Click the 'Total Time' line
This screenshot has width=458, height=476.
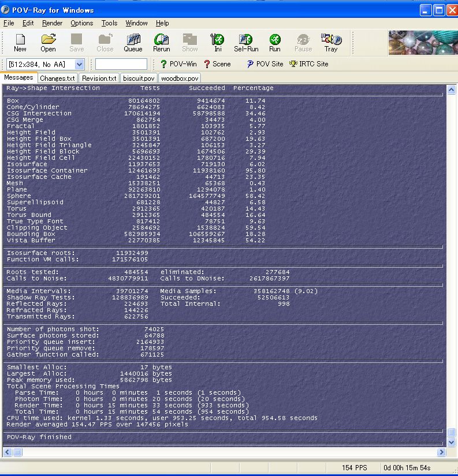coord(132,411)
